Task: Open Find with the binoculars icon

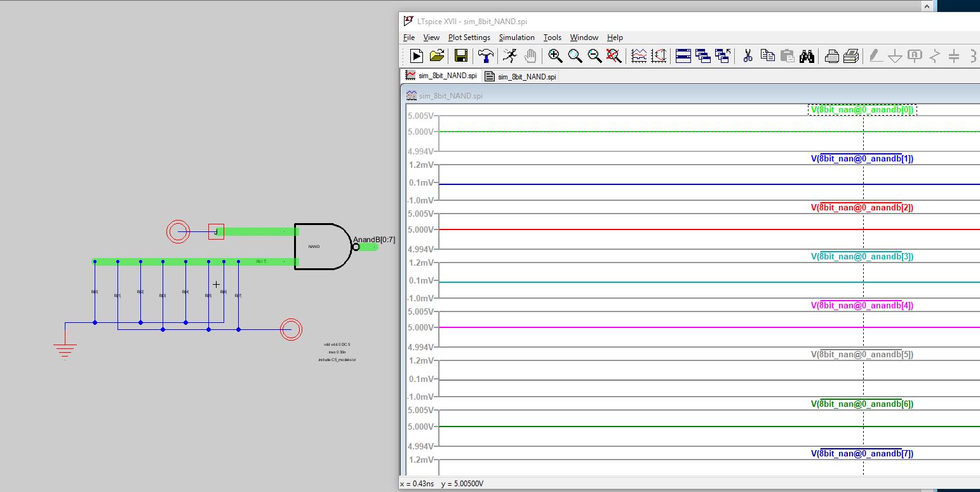Action: (x=807, y=56)
